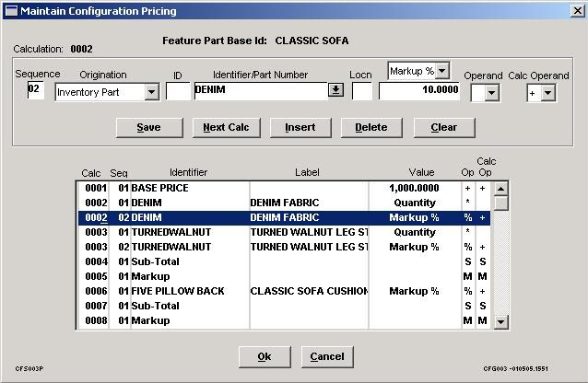Viewport: 588px width, 383px height.
Task: Click the 1,000.0000 value cell
Action: [415, 188]
